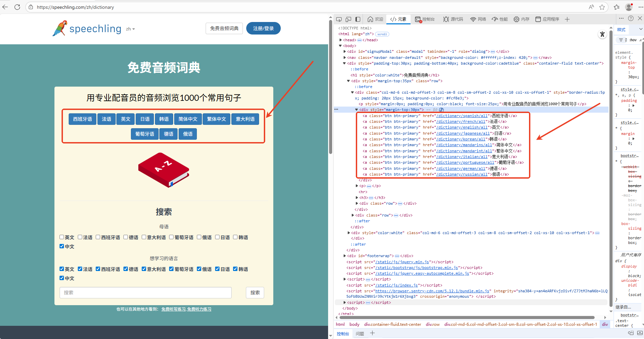Click the Elements panel horizontal scrollbar

click(467, 318)
